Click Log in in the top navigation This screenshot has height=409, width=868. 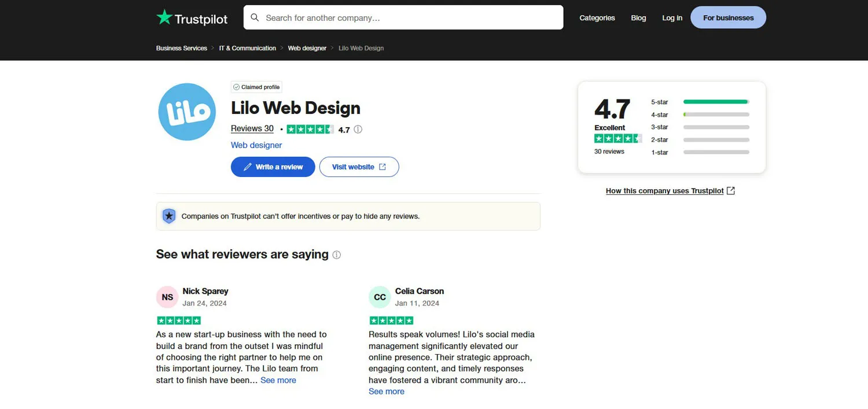(672, 18)
